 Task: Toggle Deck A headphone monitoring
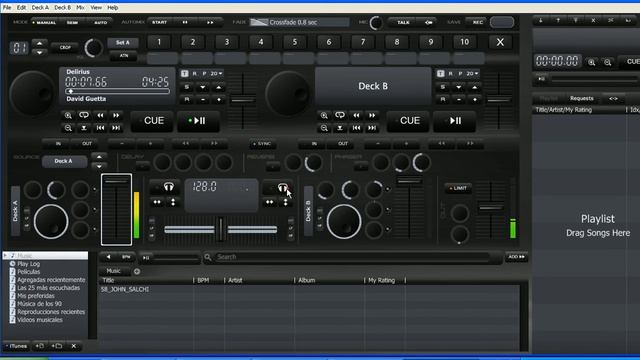pos(169,187)
